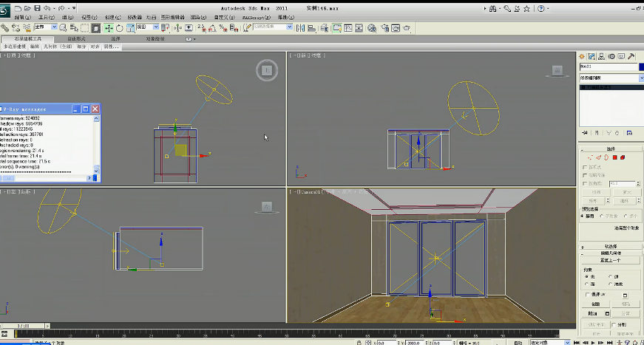644x345 pixels.
Task: Open the Hierarchy tab in command panel
Action: (602, 56)
